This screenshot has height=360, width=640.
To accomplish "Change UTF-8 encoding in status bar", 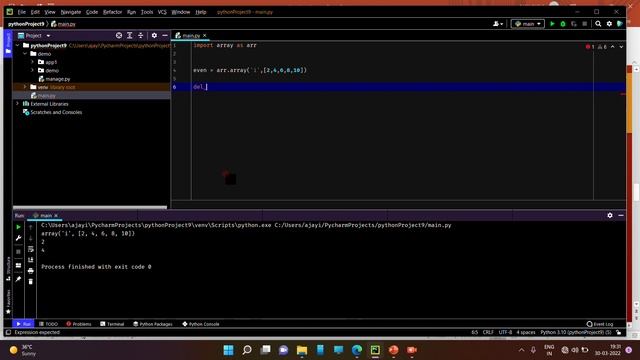I will coord(505,332).
